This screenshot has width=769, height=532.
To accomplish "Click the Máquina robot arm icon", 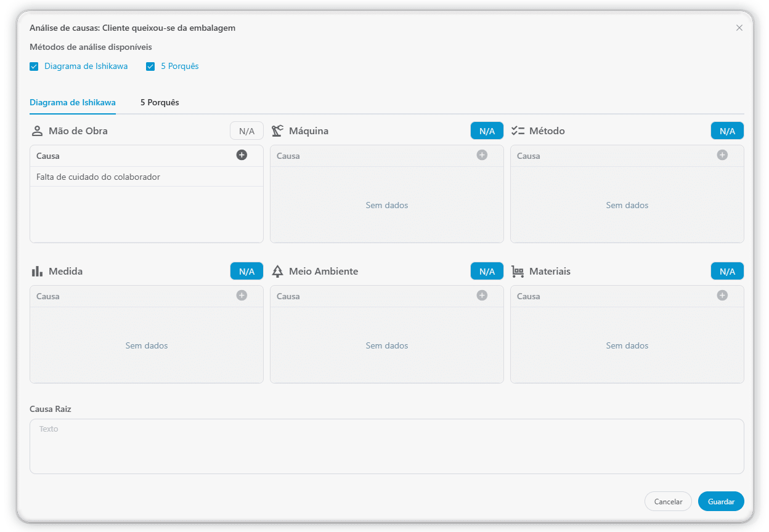I will 277,131.
